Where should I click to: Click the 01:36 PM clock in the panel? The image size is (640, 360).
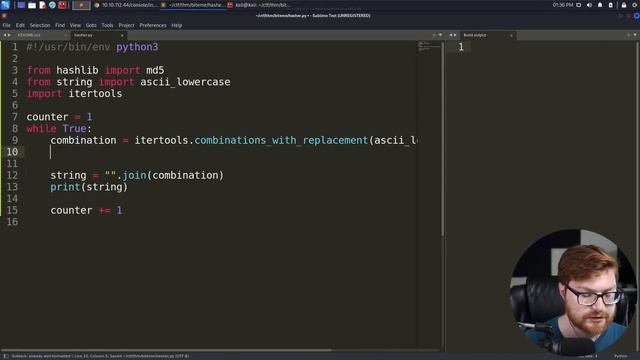click(x=563, y=5)
